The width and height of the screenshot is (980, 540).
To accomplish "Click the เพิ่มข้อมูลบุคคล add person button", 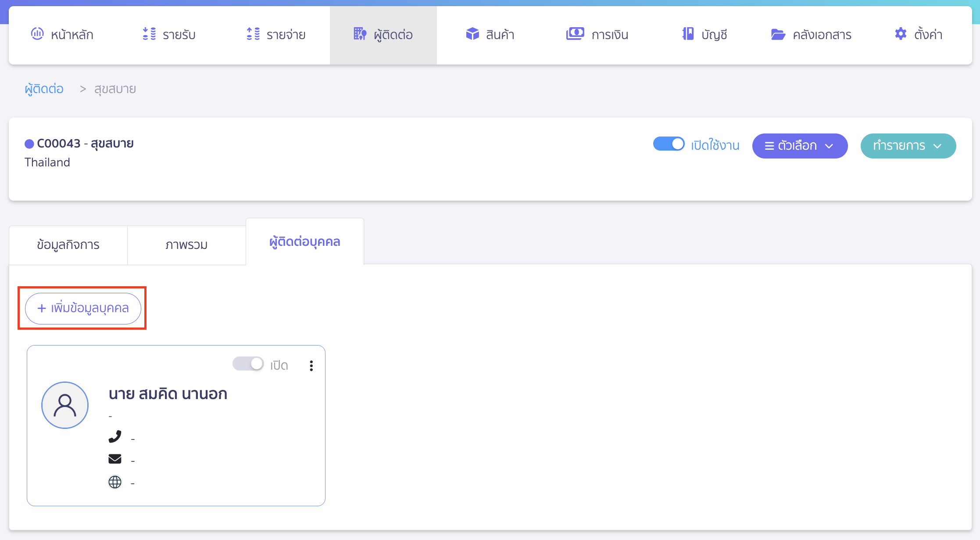I will (x=82, y=308).
